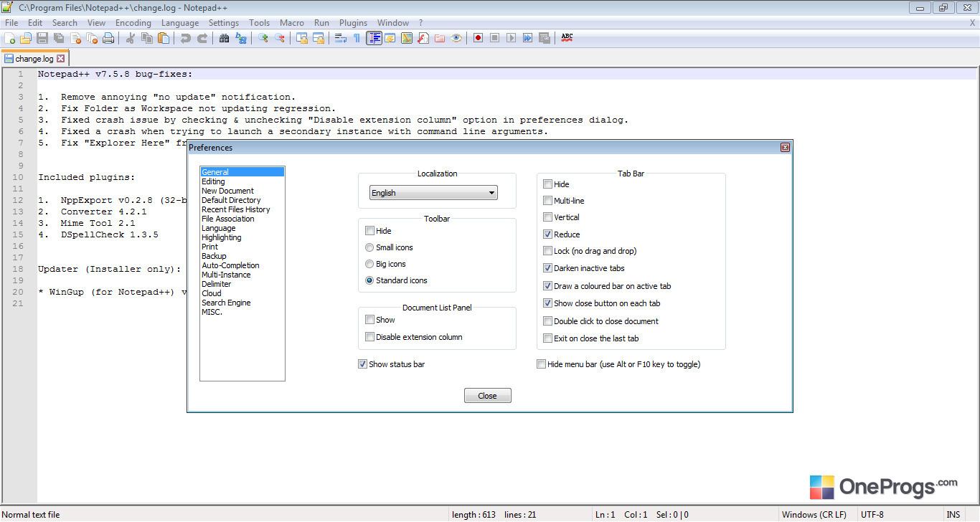This screenshot has height=522, width=980.
Task: Click the Paste clipboard icon
Action: (x=164, y=38)
